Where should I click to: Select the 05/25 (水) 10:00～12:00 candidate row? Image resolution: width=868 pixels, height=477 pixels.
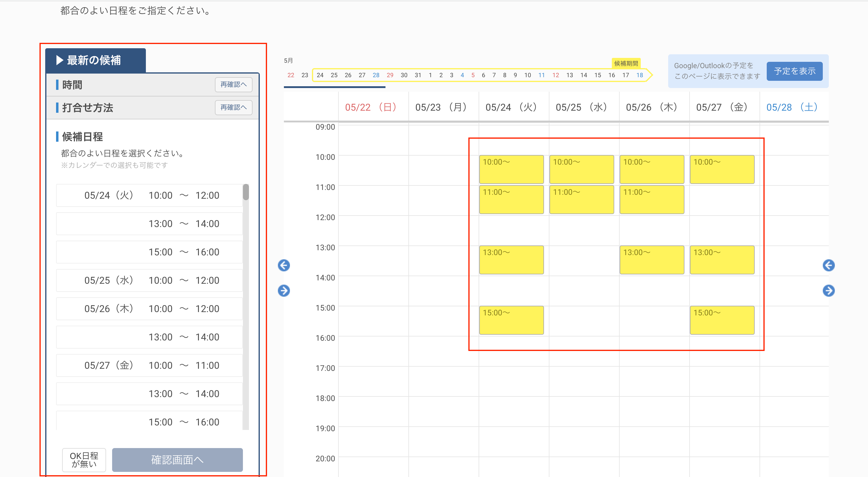(149, 280)
